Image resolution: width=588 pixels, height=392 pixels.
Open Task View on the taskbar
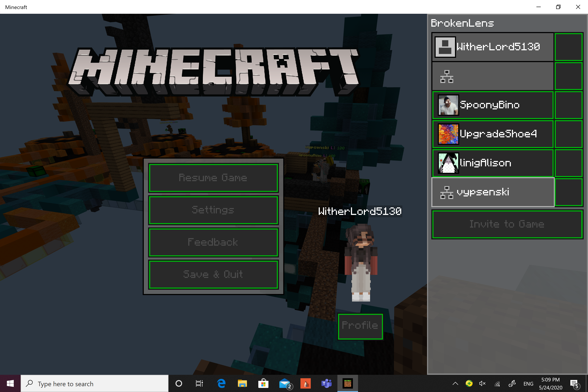(x=199, y=383)
